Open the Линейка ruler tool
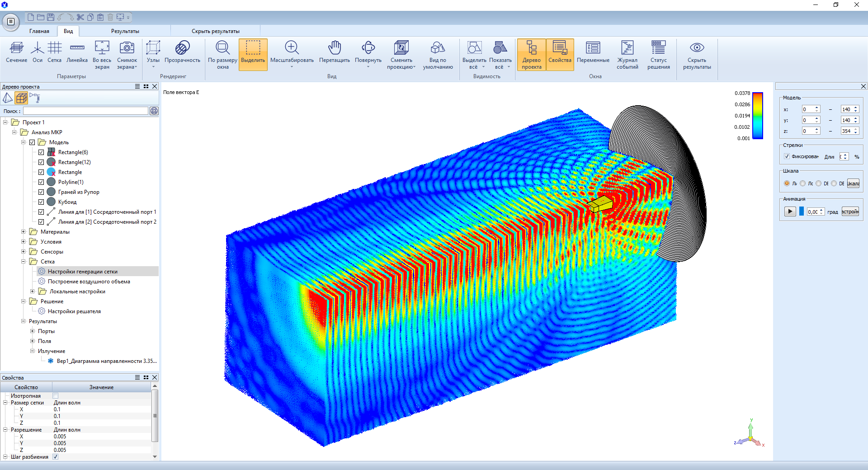The image size is (868, 470). click(77, 48)
